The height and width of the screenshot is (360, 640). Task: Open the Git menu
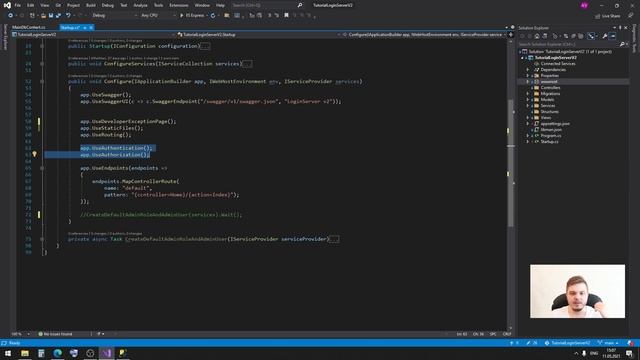[58, 5]
